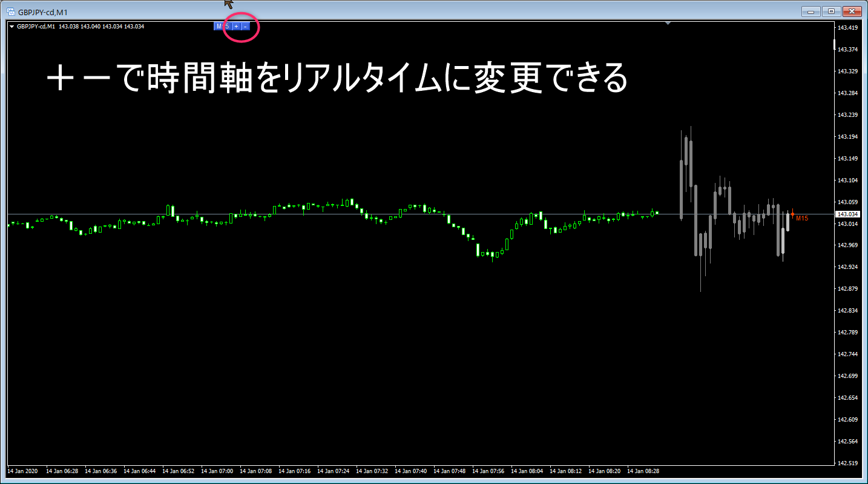
Task: Click the 143.419 price on the scale
Action: click(847, 28)
